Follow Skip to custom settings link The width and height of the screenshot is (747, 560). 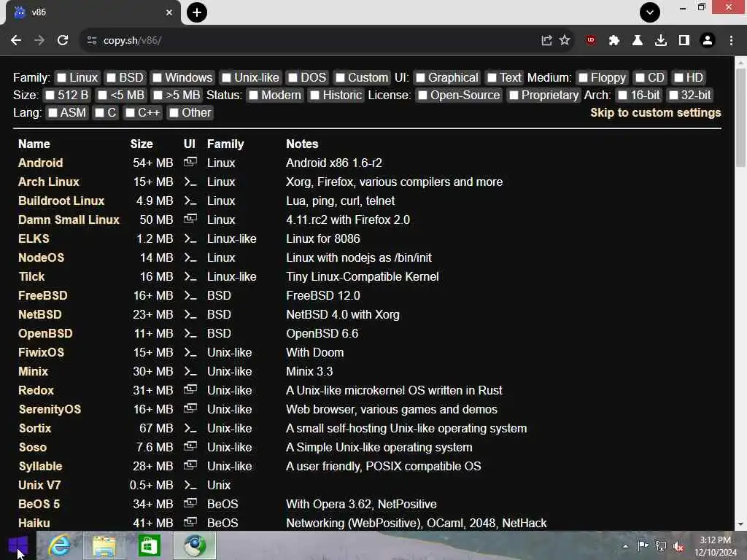point(656,113)
